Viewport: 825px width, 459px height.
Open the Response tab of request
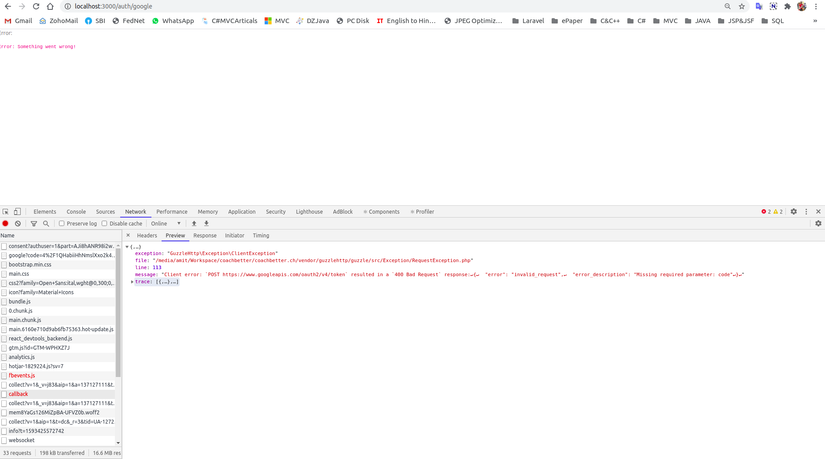[x=205, y=235]
